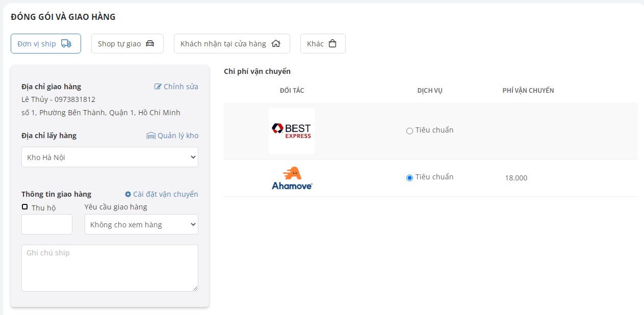Click the Ahamove logo
This screenshot has height=315, width=644.
[292, 178]
